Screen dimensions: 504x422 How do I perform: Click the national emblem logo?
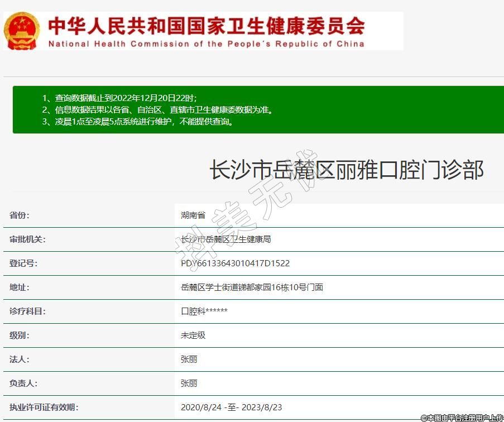click(22, 30)
